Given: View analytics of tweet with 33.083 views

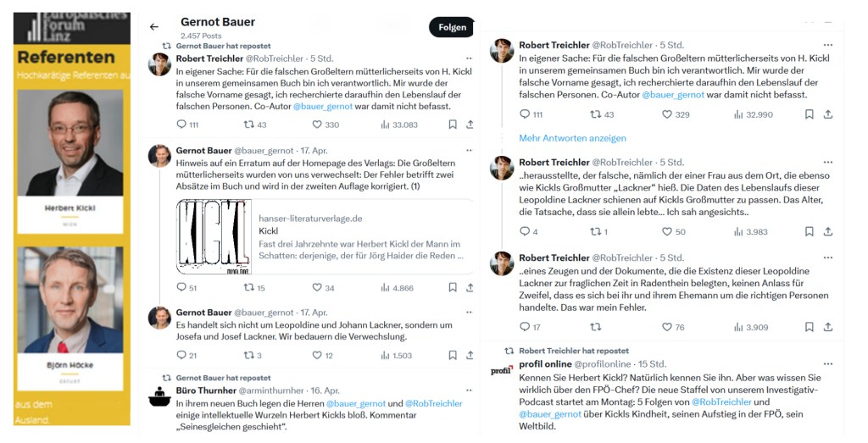Looking at the screenshot, I should [386, 125].
